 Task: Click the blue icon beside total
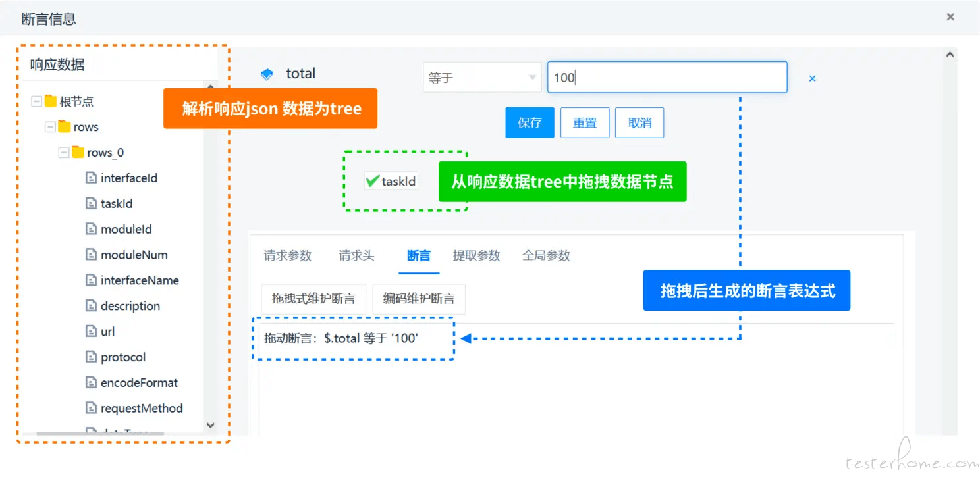267,74
